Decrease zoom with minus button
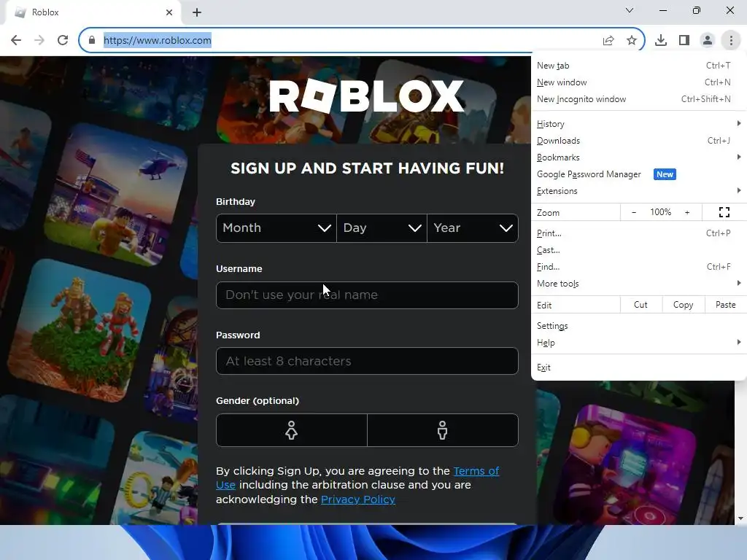Viewport: 747px width, 560px height. 634,212
